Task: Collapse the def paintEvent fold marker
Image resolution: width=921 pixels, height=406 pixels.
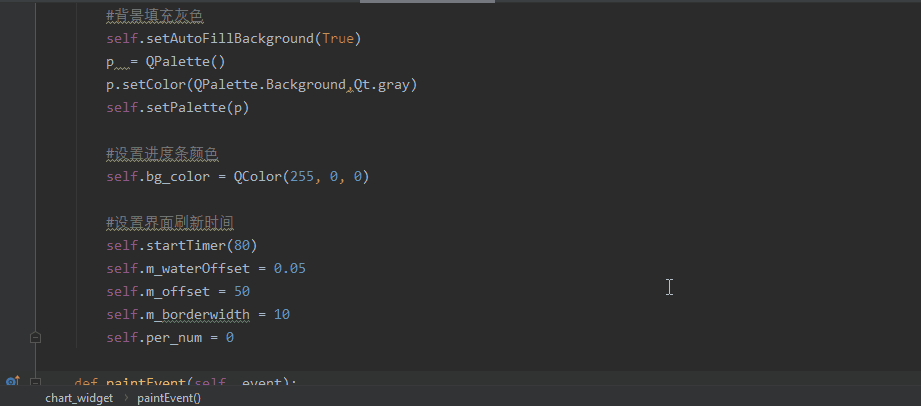Action: (x=36, y=381)
